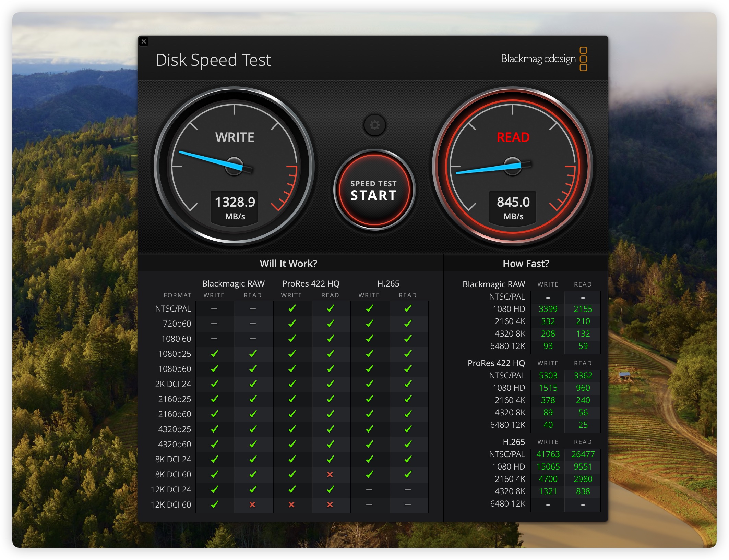Screen dimensions: 729x560
Task: Close the Disk Speed Test window
Action: (x=144, y=41)
